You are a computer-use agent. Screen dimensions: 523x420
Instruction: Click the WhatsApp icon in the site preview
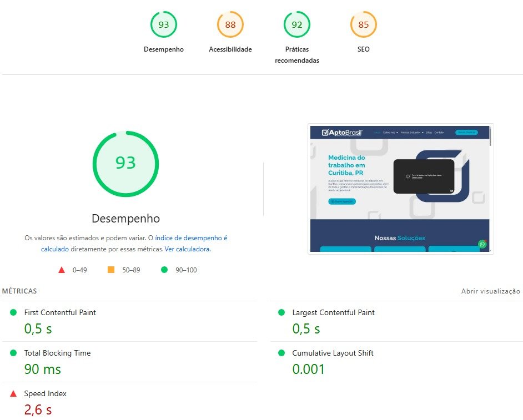coord(481,244)
